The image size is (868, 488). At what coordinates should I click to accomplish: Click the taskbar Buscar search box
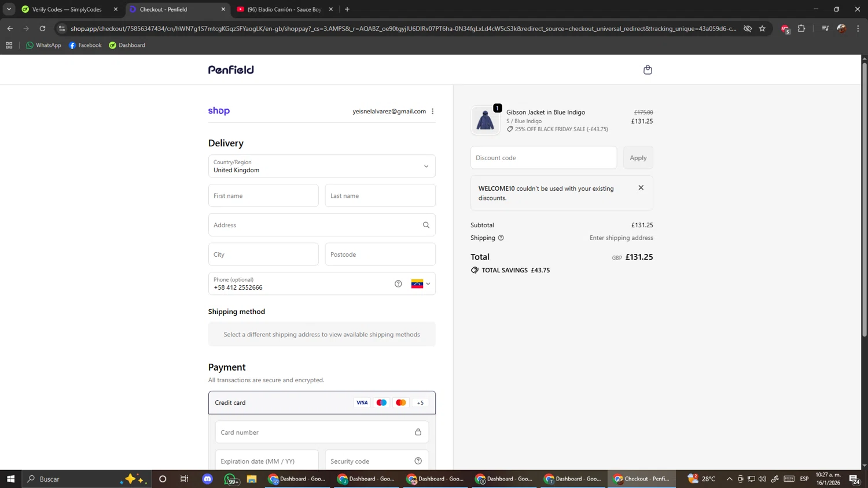(x=87, y=479)
